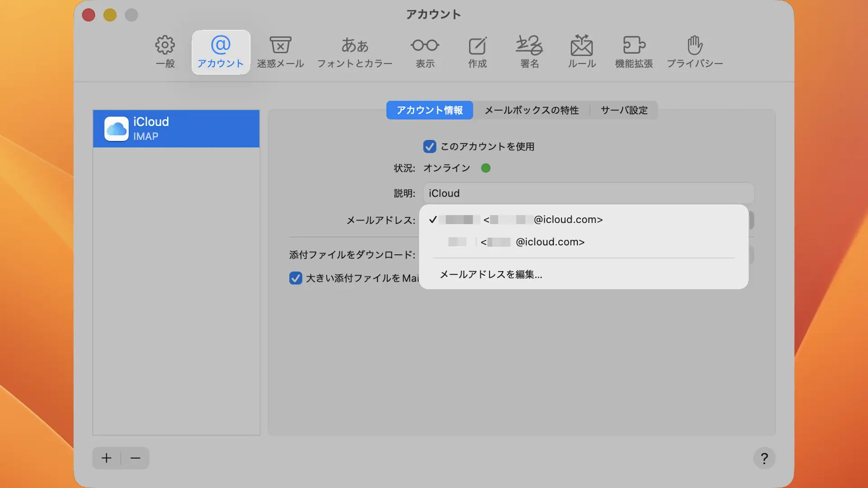Open the General (一般) gear settings

165,52
